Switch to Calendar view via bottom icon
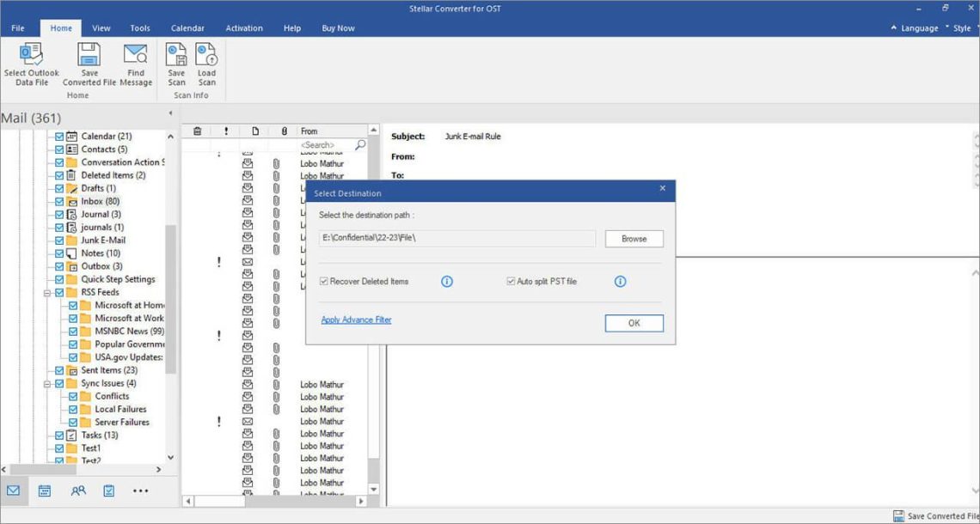The height and width of the screenshot is (524, 980). [x=45, y=490]
